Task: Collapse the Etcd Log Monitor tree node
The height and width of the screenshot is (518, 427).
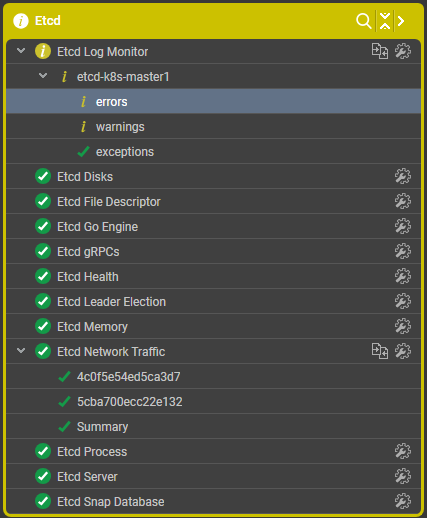Action: tap(21, 51)
